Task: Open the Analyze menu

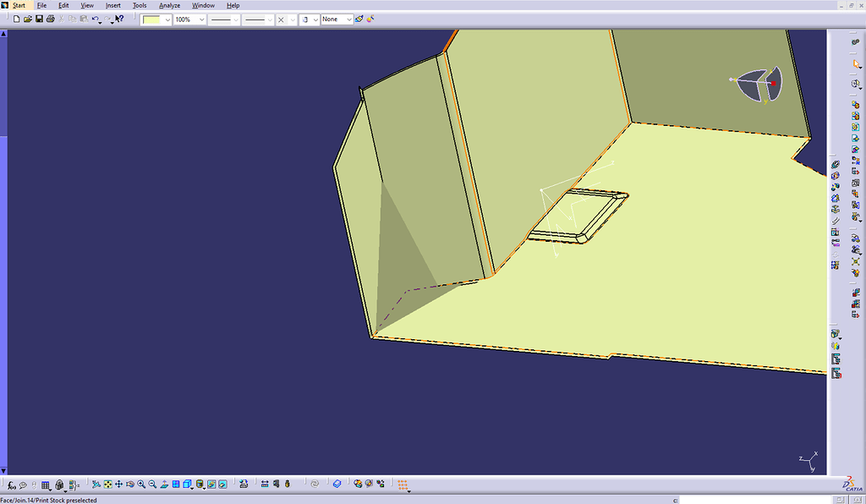Action: [x=169, y=5]
